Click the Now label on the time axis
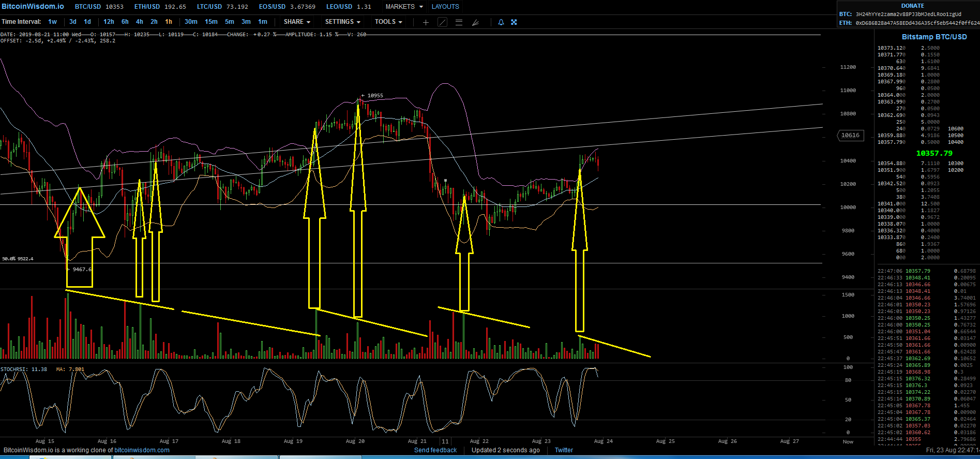This screenshot has height=459, width=980. (x=848, y=442)
